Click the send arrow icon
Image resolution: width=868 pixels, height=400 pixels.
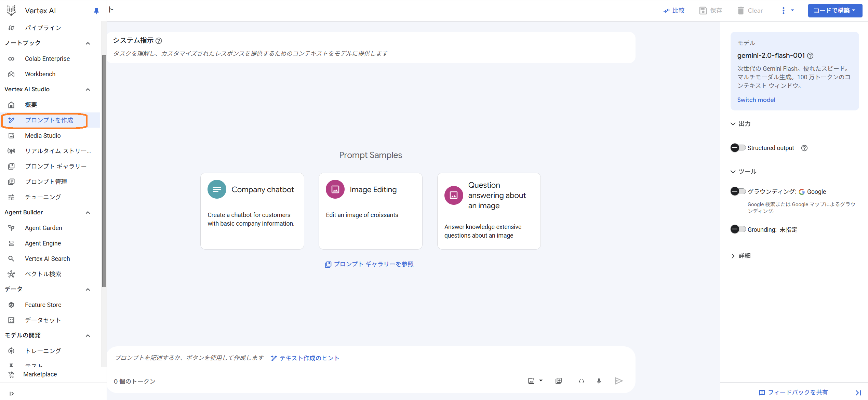click(x=618, y=381)
